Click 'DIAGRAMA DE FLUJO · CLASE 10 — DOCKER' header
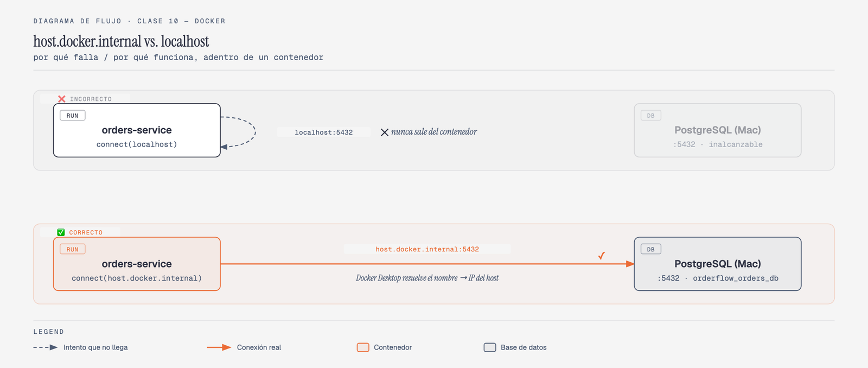The image size is (868, 368). click(129, 21)
